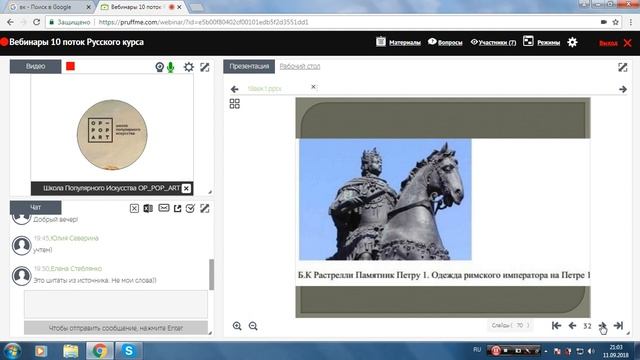The width and height of the screenshot is (640, 360).
Task: Open the Вопросы section
Action: (x=450, y=42)
